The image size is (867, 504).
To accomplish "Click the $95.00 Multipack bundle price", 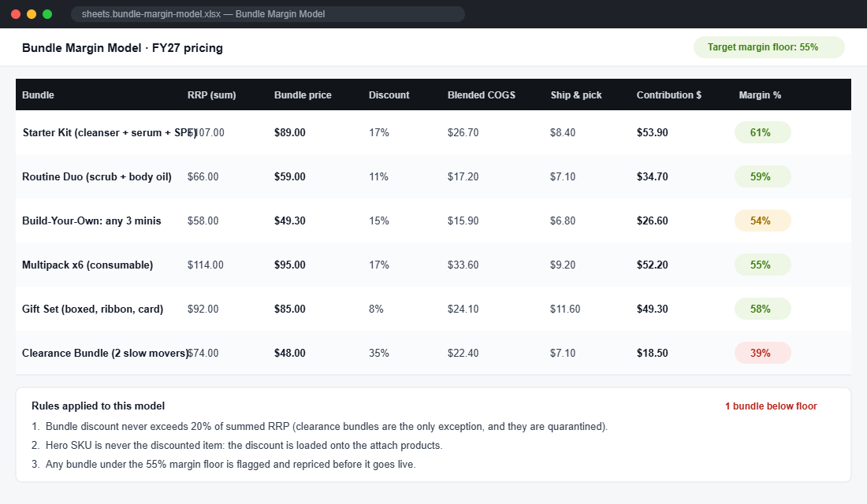I will click(290, 265).
